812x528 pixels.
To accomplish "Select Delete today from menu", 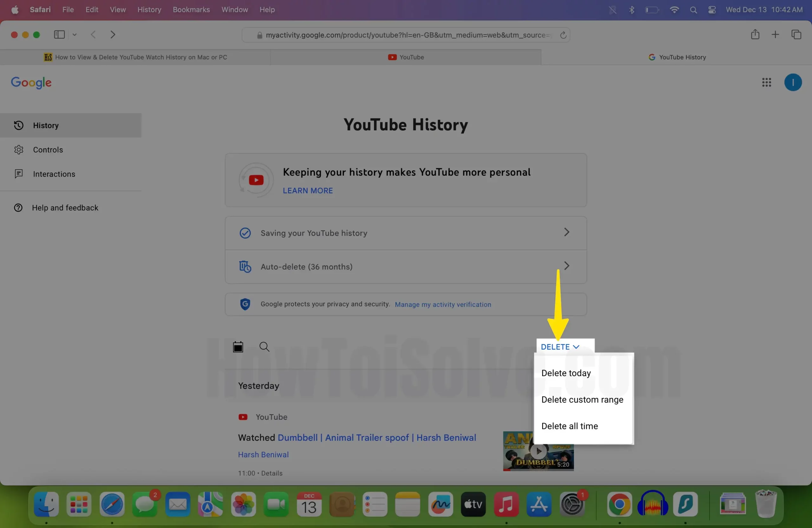I will click(566, 373).
